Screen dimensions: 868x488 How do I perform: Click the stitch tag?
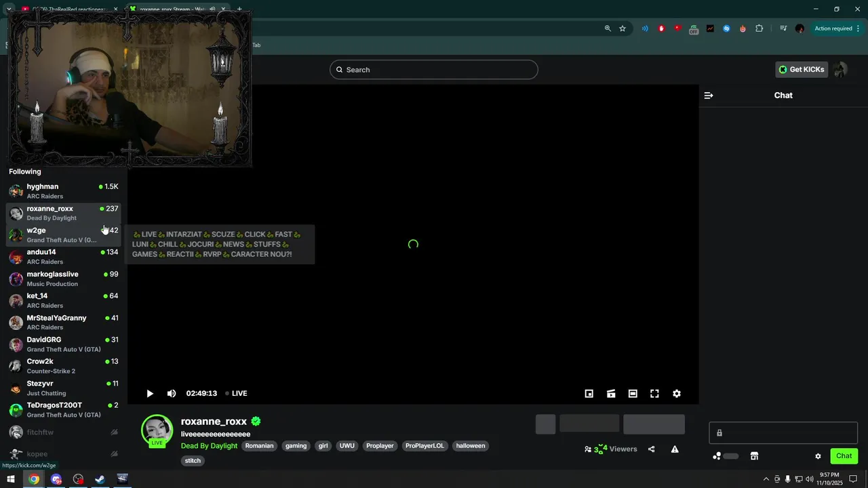pos(193,461)
